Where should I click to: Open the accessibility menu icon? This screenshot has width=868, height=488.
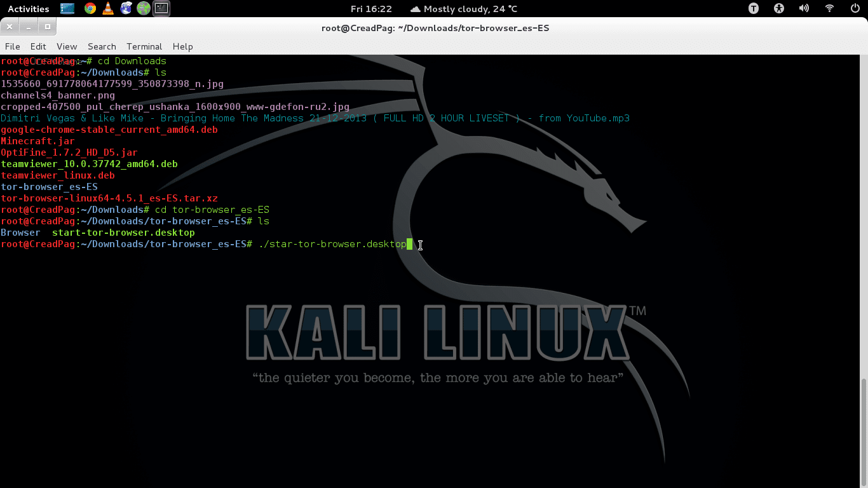779,9
